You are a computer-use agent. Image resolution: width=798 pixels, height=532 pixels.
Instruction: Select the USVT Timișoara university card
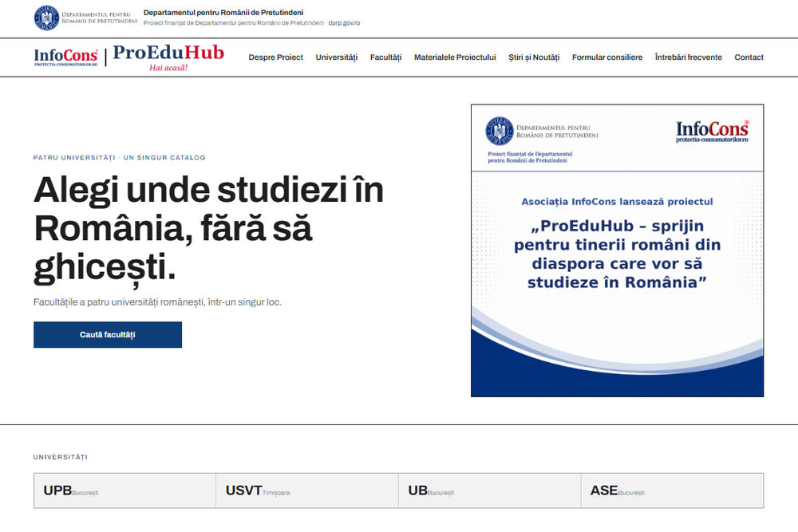[x=307, y=491]
